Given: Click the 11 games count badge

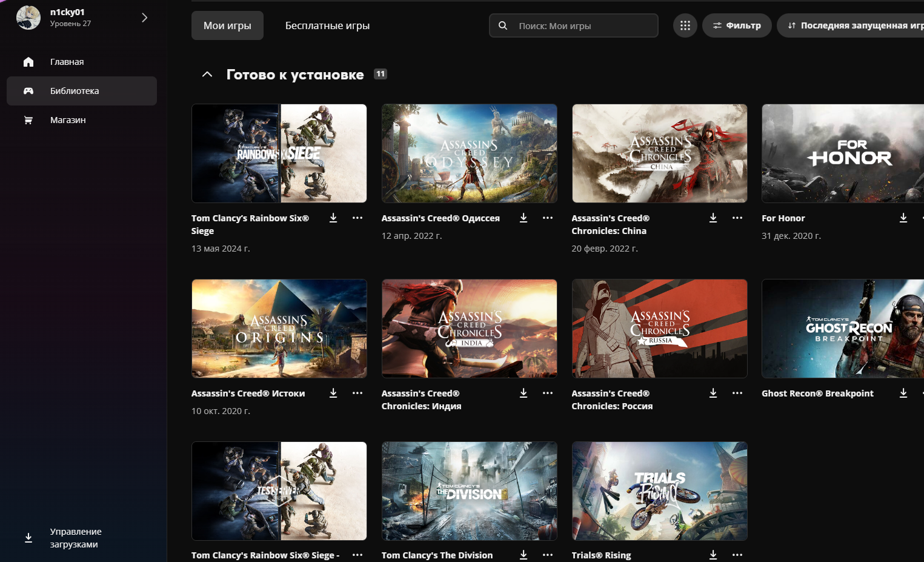Looking at the screenshot, I should pyautogui.click(x=381, y=74).
